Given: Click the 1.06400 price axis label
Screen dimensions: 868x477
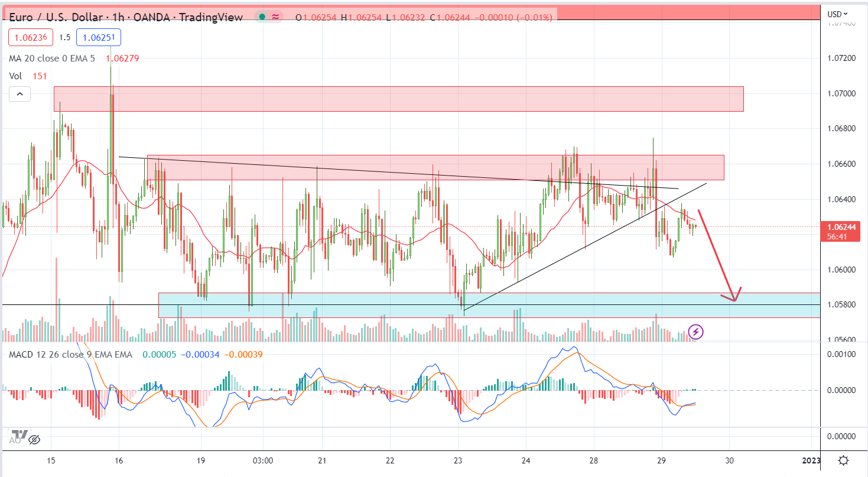Looking at the screenshot, I should coord(841,199).
